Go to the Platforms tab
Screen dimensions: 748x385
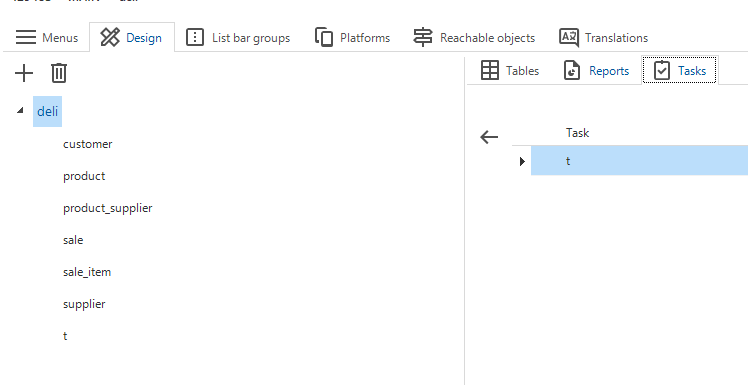pyautogui.click(x=353, y=38)
